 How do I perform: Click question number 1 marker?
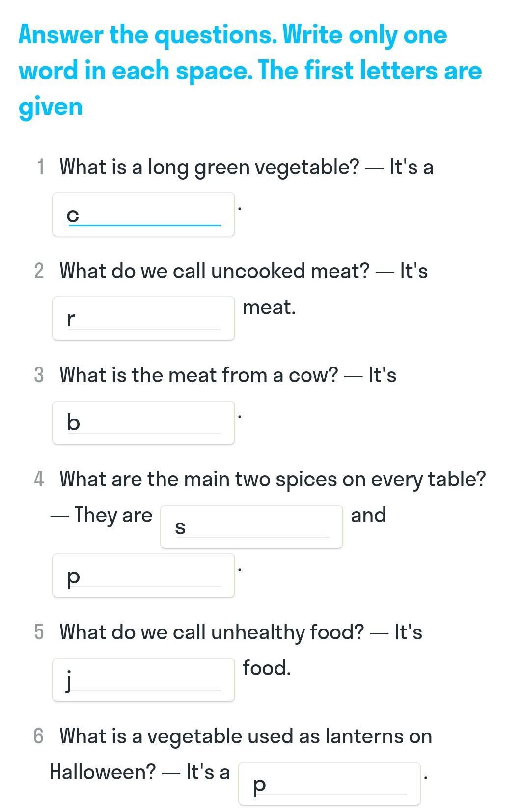(x=40, y=167)
